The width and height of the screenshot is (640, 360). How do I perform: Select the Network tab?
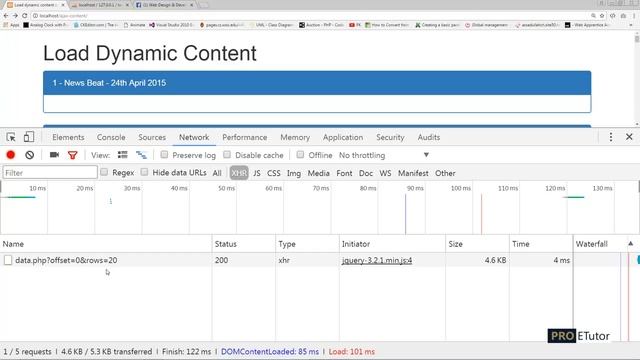(x=194, y=137)
